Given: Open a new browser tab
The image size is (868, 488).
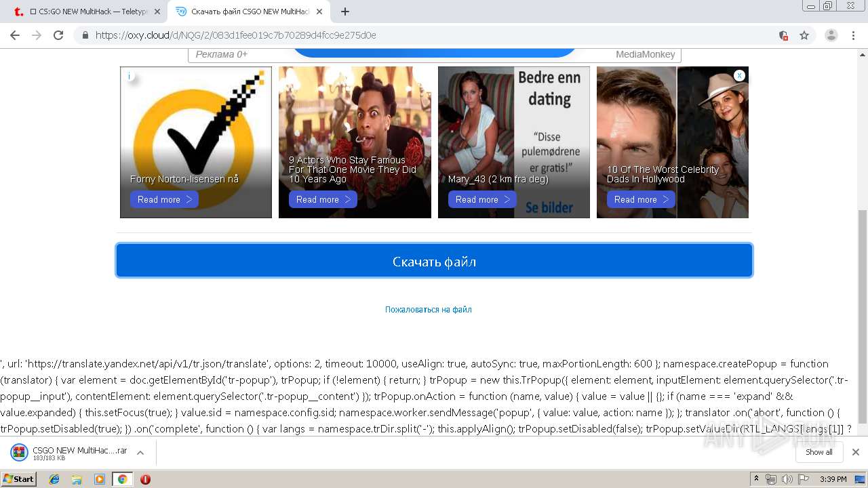Looking at the screenshot, I should tap(345, 12).
